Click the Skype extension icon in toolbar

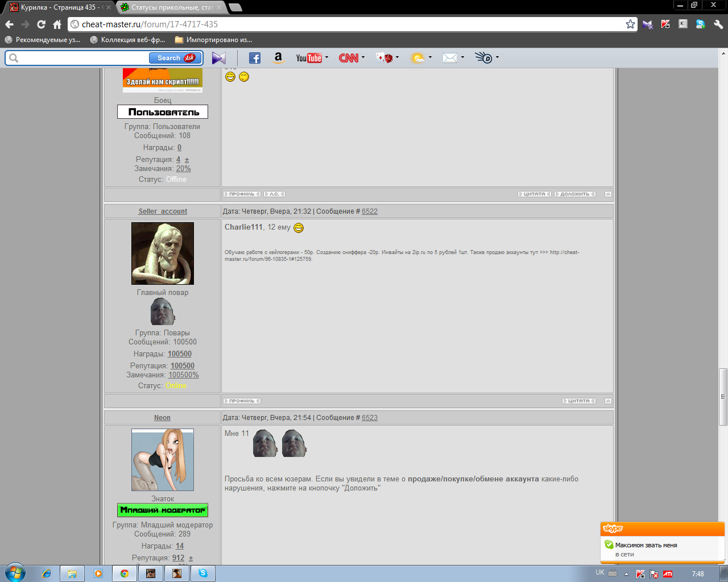click(x=700, y=24)
